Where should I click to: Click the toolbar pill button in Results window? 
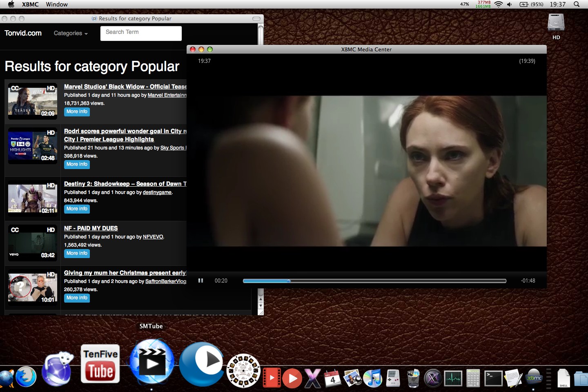256,19
